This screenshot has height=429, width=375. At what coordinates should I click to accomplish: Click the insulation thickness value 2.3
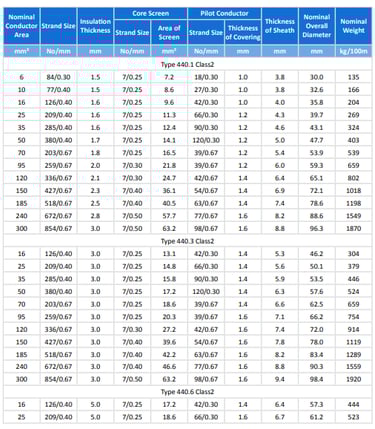tap(95, 191)
